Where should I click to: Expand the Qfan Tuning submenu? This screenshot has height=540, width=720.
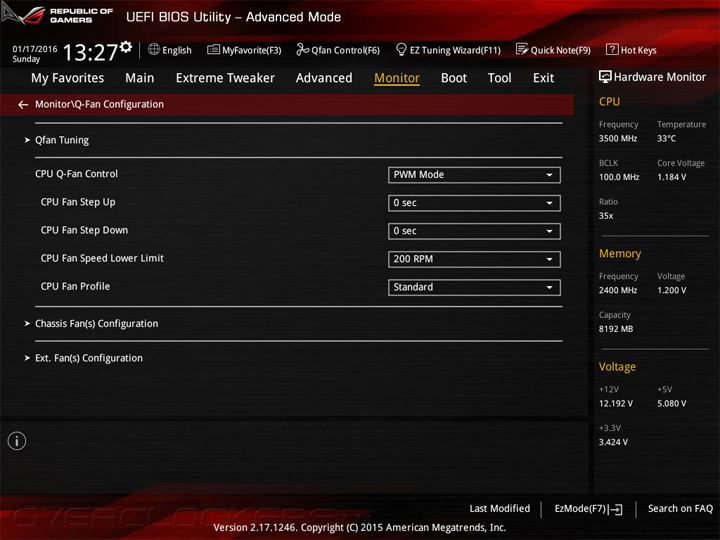(62, 140)
